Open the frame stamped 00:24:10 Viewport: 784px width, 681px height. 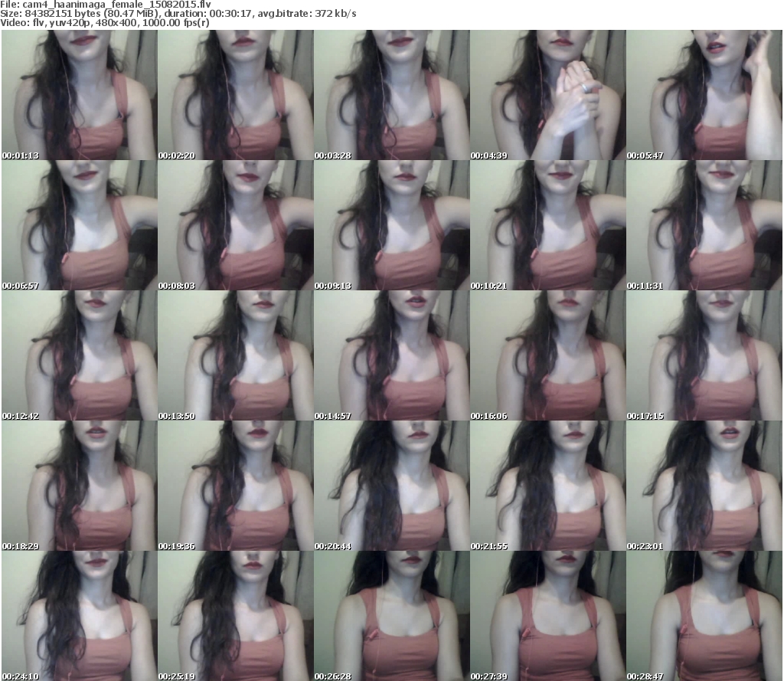(x=79, y=615)
